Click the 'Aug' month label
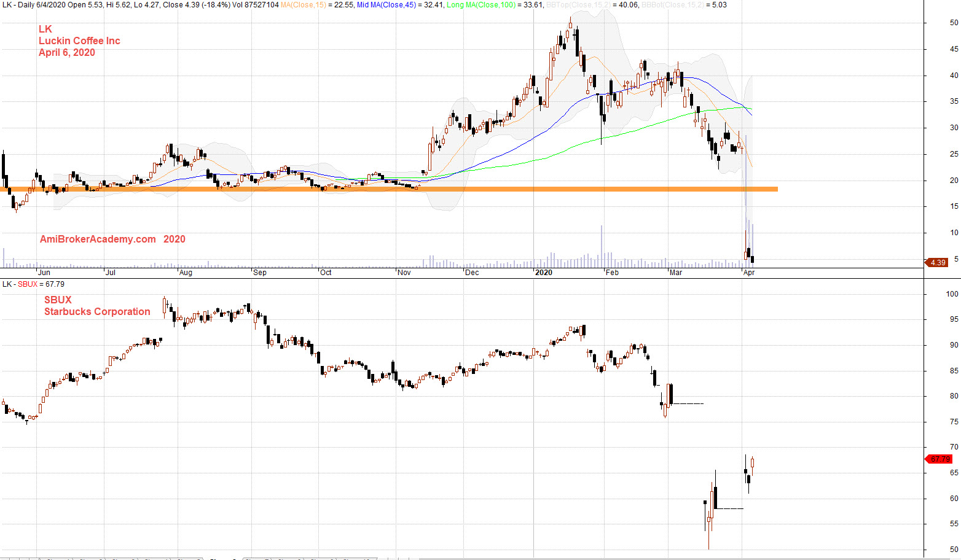Viewport: 961px width, 560px height. (186, 273)
